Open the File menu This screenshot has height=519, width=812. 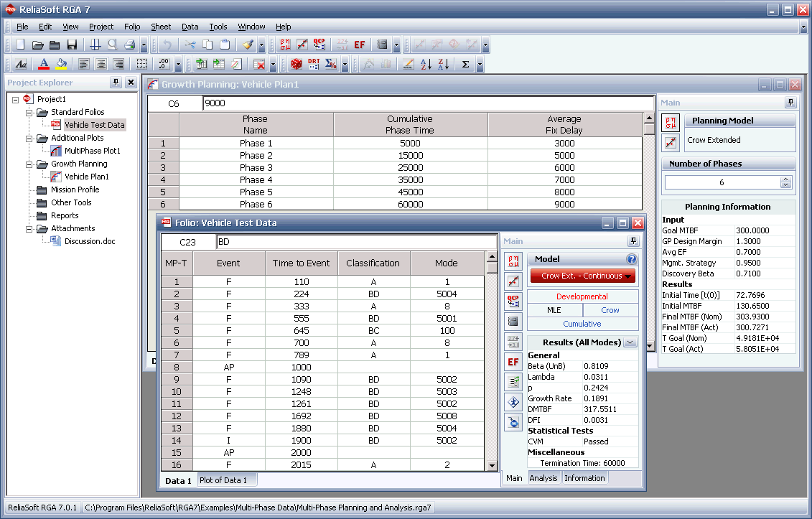(22, 27)
